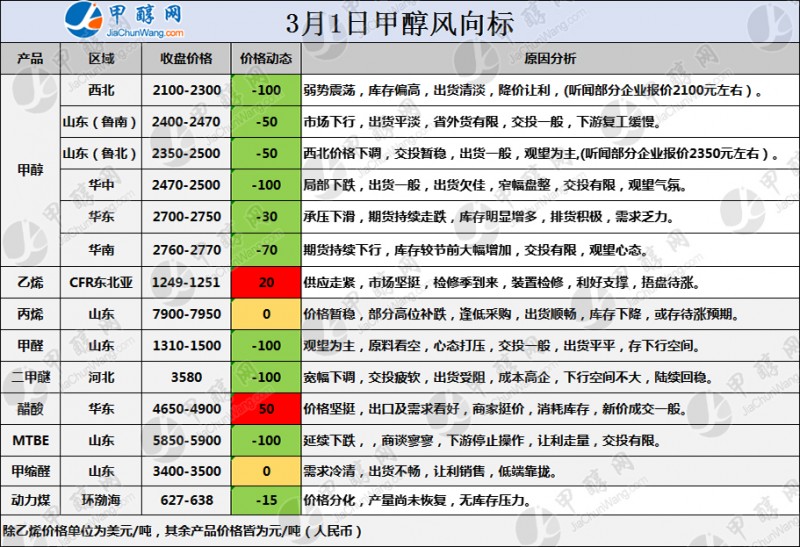Click the yellow 0 cell for 甲缩醛

click(266, 471)
